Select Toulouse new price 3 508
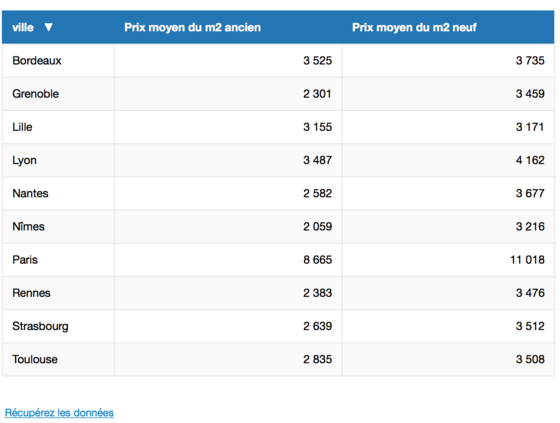The width and height of the screenshot is (560, 423). click(x=530, y=359)
